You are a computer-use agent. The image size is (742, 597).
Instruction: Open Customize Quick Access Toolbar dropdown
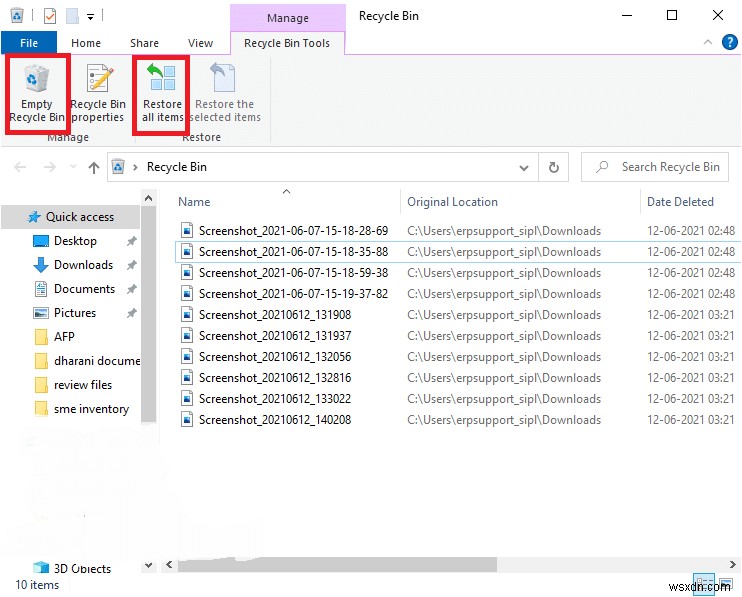[x=90, y=17]
